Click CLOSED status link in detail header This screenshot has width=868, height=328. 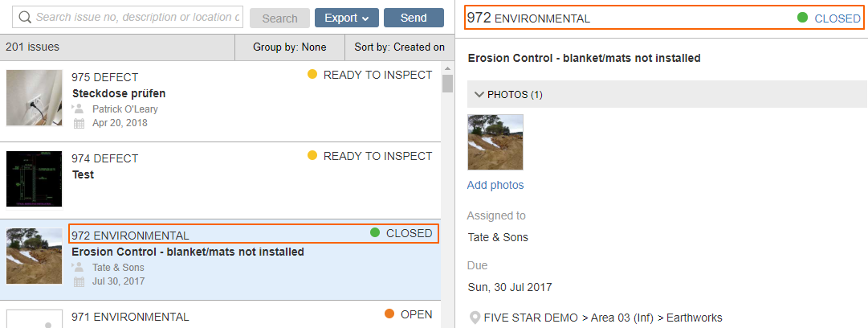point(837,18)
